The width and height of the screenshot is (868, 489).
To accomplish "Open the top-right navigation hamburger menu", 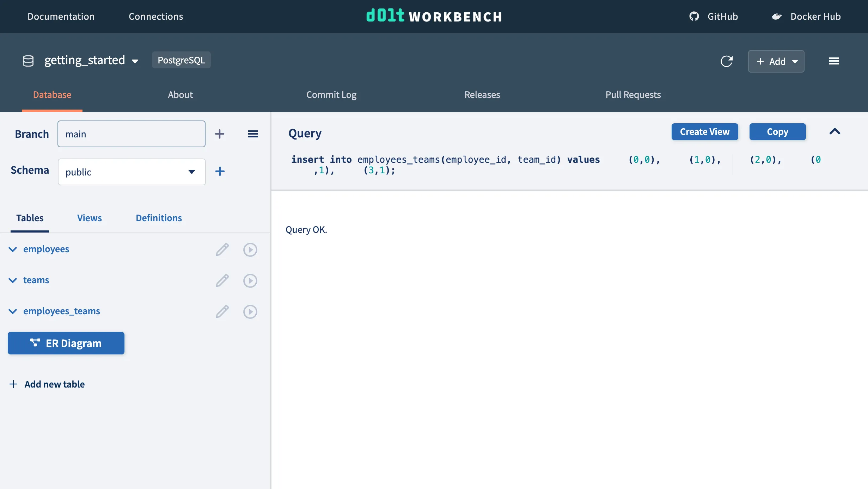I will coord(834,61).
